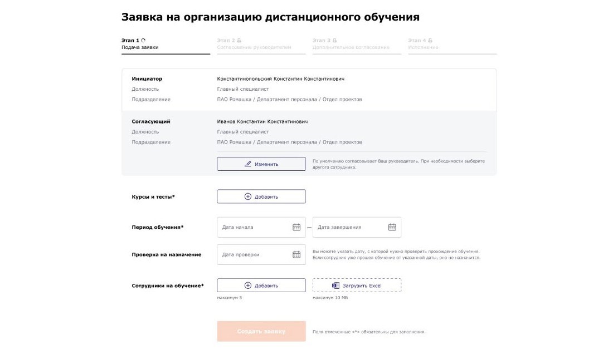Click the plus icon for Сотрудники на обучение
This screenshot has height=364, width=608.
pos(247,284)
